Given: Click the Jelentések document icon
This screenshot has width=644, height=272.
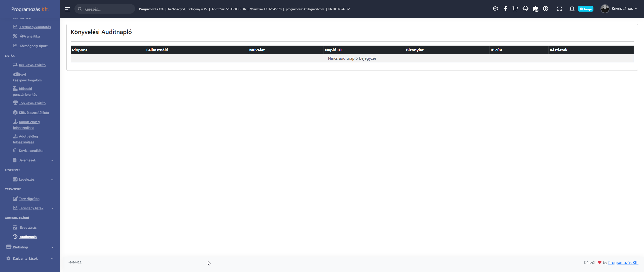Looking at the screenshot, I should 15,160.
